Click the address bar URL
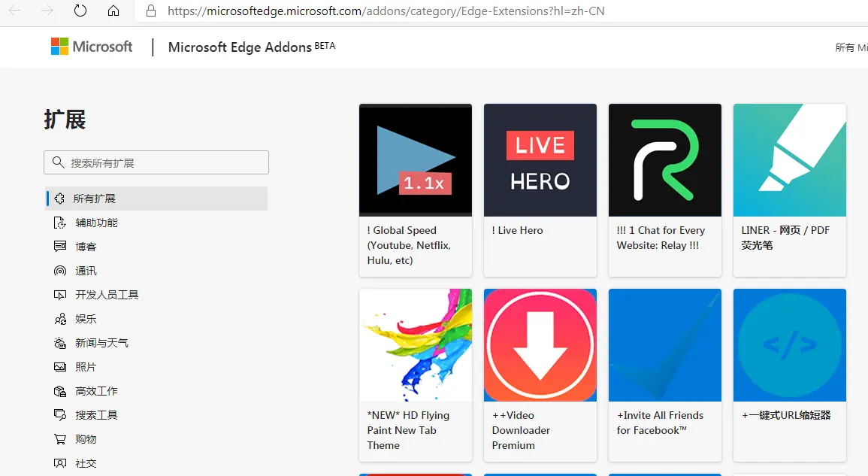The height and width of the screenshot is (476, 868). tap(386, 11)
